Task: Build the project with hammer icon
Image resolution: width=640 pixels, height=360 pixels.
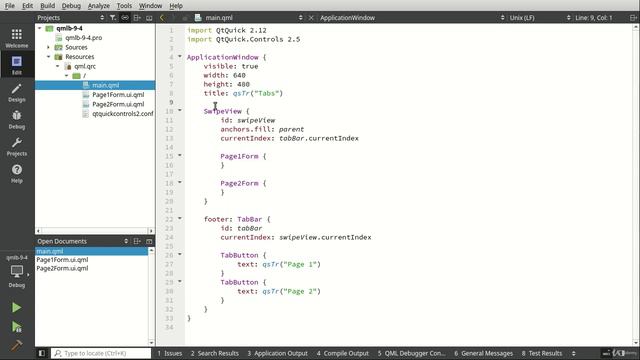Action: 16,345
